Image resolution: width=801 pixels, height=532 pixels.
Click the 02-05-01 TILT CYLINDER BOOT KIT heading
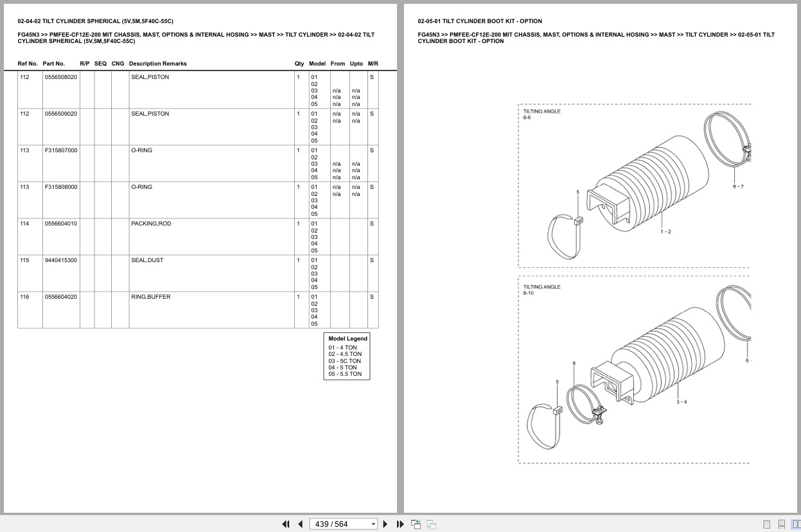(480, 21)
